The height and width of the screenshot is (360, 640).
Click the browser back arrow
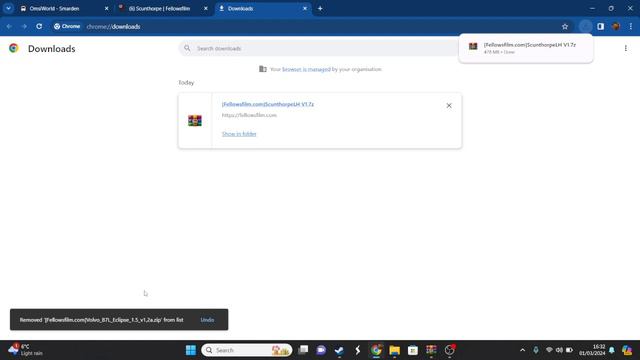9,27
